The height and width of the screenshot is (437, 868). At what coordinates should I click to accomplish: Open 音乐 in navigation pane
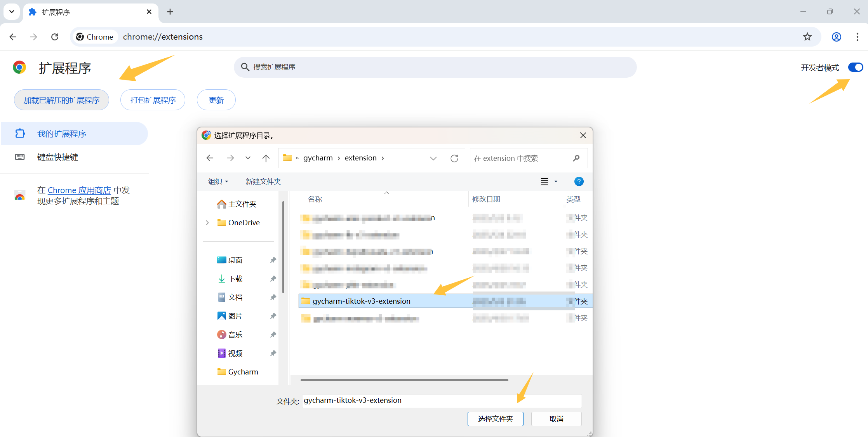tap(230, 334)
